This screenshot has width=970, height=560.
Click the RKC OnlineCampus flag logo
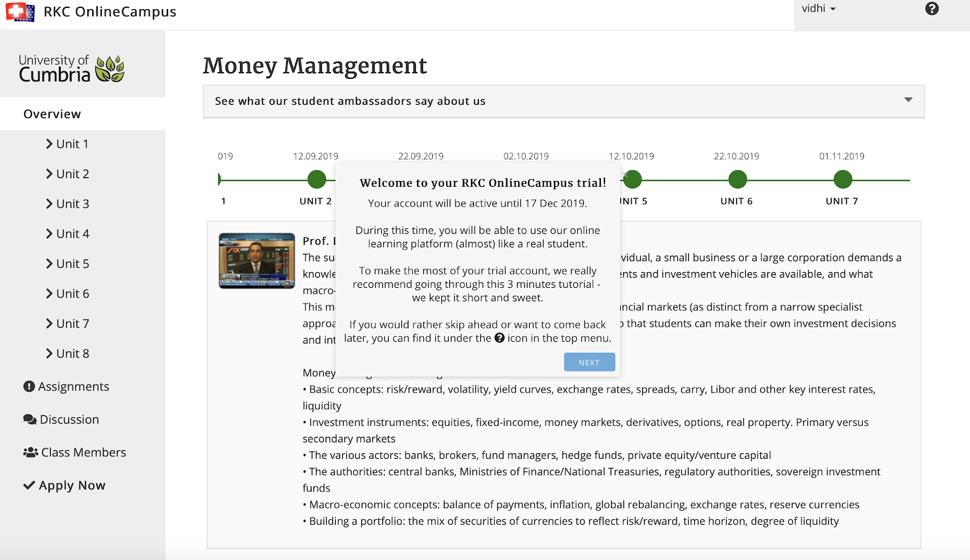(x=20, y=12)
